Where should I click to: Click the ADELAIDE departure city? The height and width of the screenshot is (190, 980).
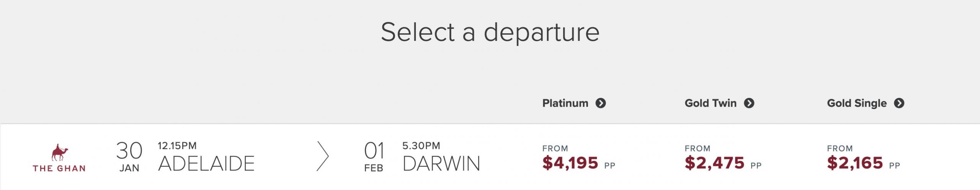pos(206,164)
